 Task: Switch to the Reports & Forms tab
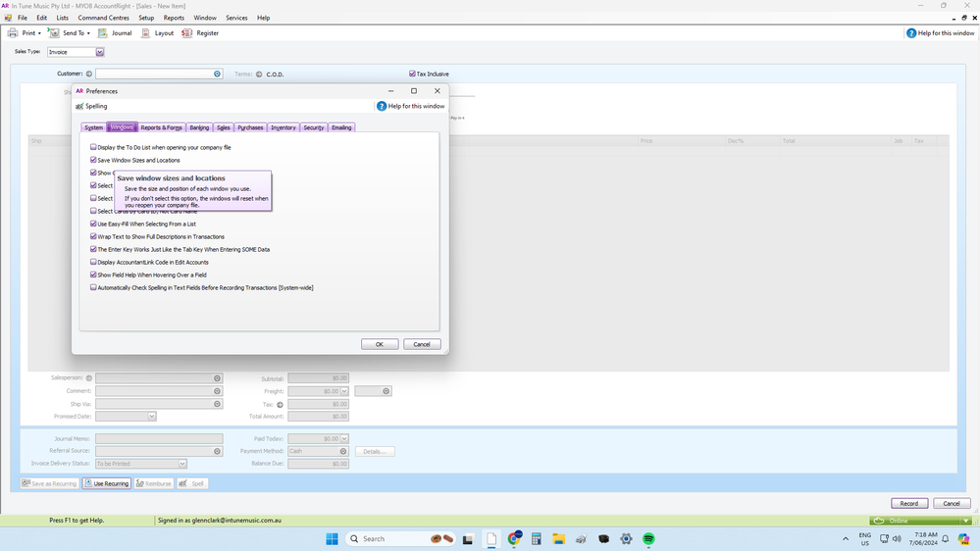pyautogui.click(x=161, y=127)
